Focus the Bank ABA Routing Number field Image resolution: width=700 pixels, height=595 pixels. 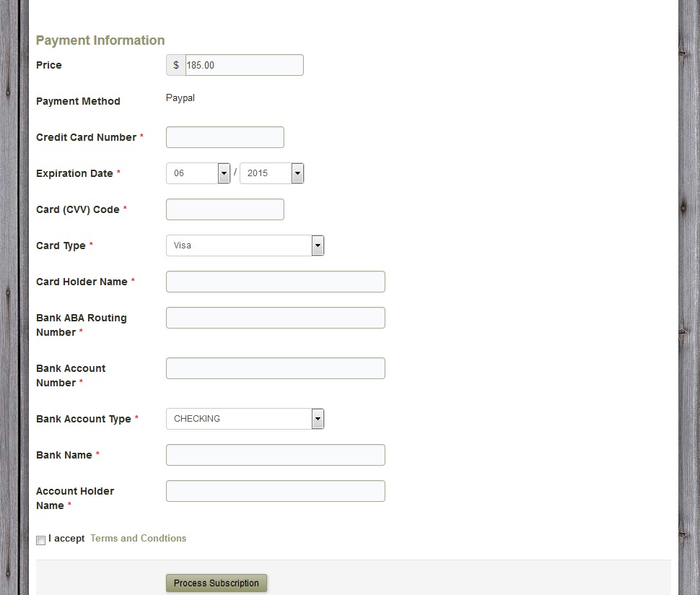coord(276,318)
